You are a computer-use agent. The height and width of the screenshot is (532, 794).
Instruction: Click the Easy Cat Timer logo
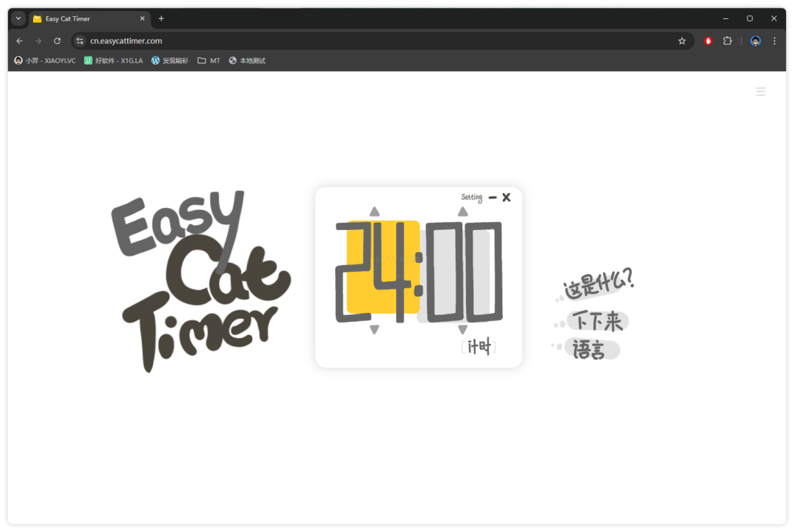201,281
